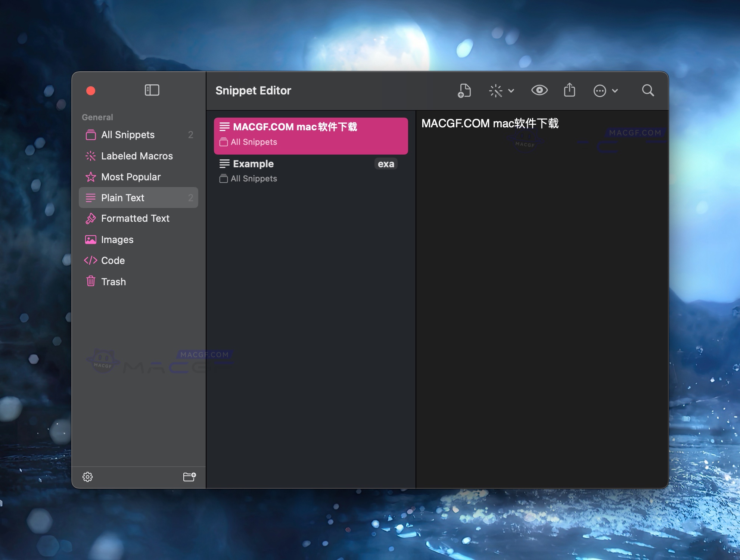Select All Snippets in sidebar

[128, 135]
